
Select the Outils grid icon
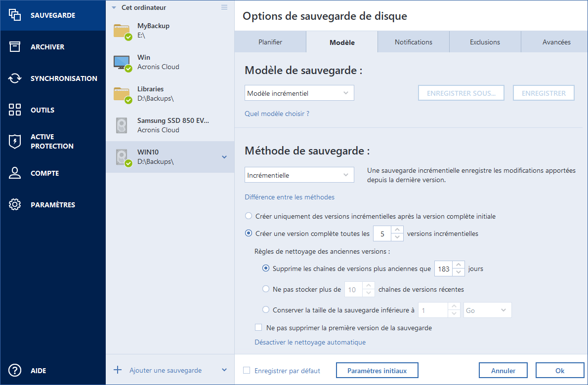point(15,110)
